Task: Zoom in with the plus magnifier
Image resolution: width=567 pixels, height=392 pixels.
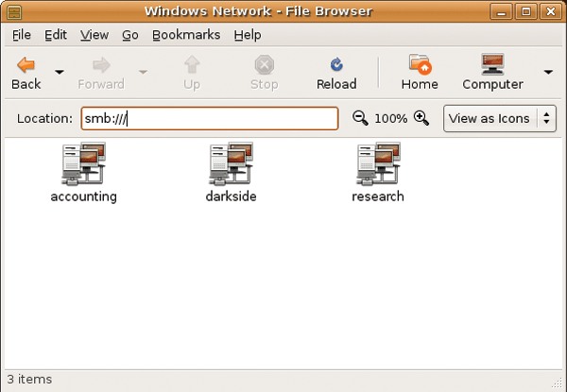Action: click(421, 118)
